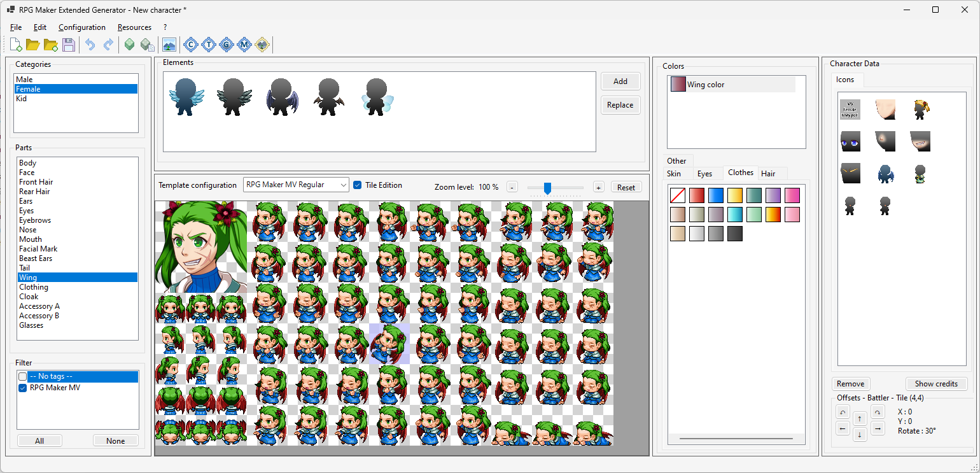Toggle the Tile Edition checkbox

[358, 185]
